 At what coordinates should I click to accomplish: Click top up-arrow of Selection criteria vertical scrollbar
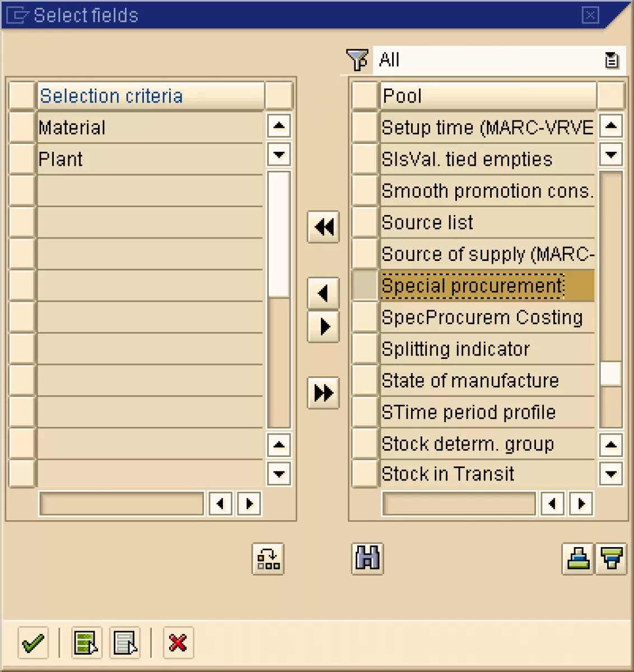tap(279, 126)
